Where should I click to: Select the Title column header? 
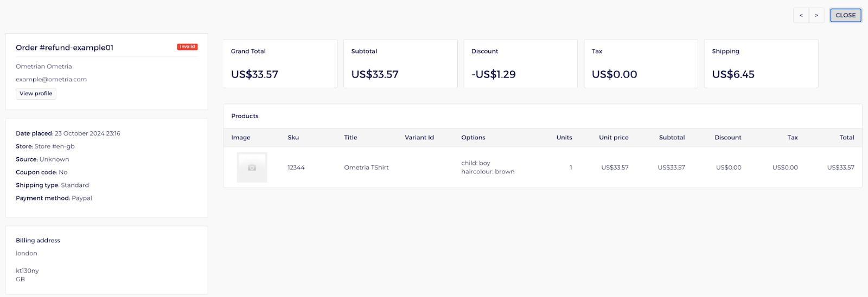[350, 138]
